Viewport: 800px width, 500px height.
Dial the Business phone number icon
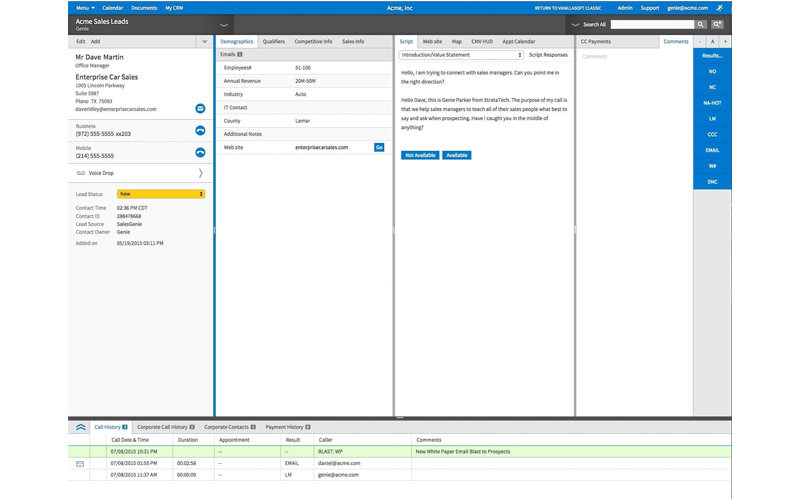[200, 131]
